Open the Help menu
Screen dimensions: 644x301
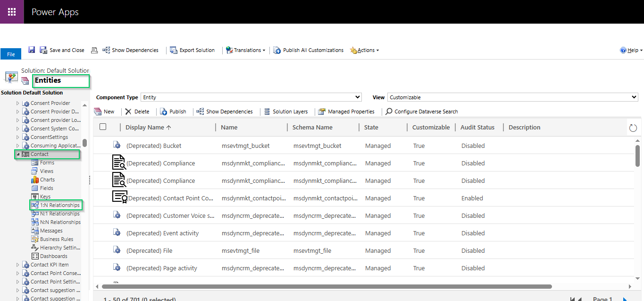631,50
